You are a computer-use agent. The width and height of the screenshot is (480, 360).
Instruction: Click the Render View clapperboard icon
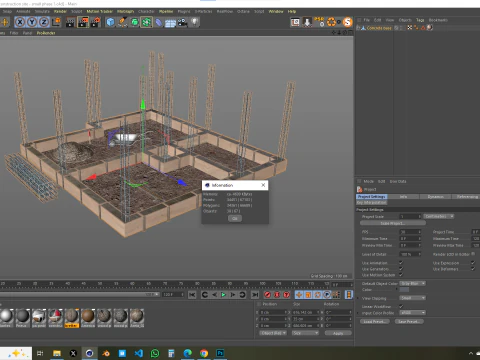point(70,22)
